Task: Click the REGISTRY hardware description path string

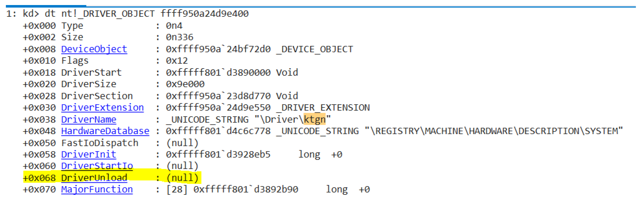Action: click(x=494, y=131)
